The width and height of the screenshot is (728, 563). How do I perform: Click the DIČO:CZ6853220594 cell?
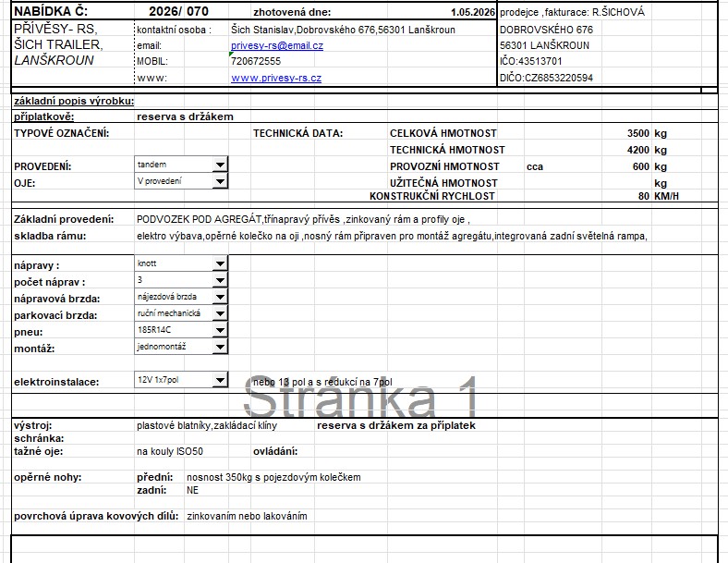(546, 78)
